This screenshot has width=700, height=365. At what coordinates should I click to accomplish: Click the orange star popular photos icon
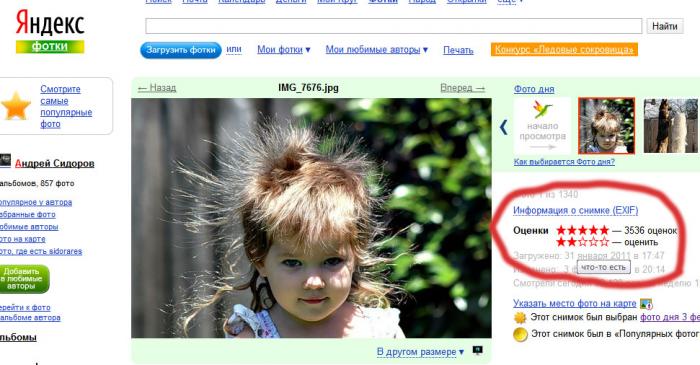(16, 106)
